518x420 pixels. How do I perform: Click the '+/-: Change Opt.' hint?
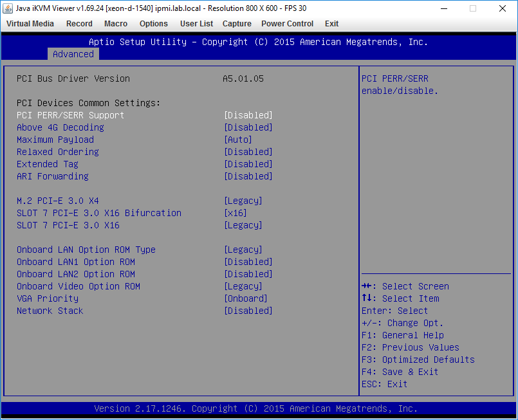point(403,323)
